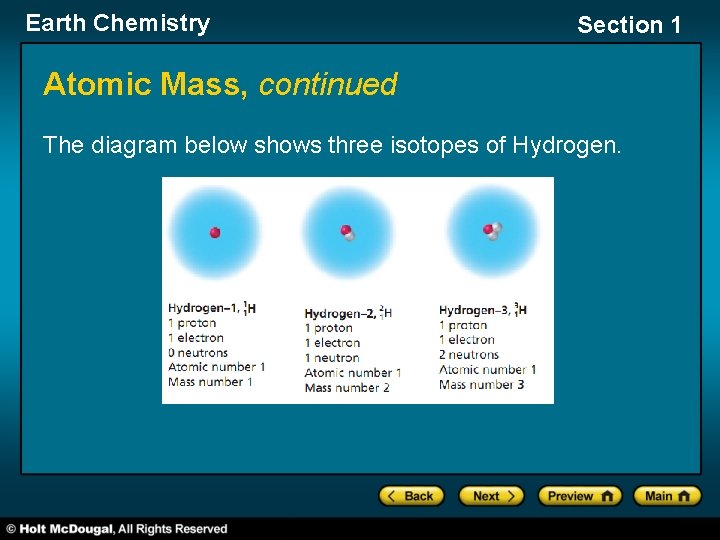
Task: Click the 'Hydrogen–1' label
Action: pos(202,308)
